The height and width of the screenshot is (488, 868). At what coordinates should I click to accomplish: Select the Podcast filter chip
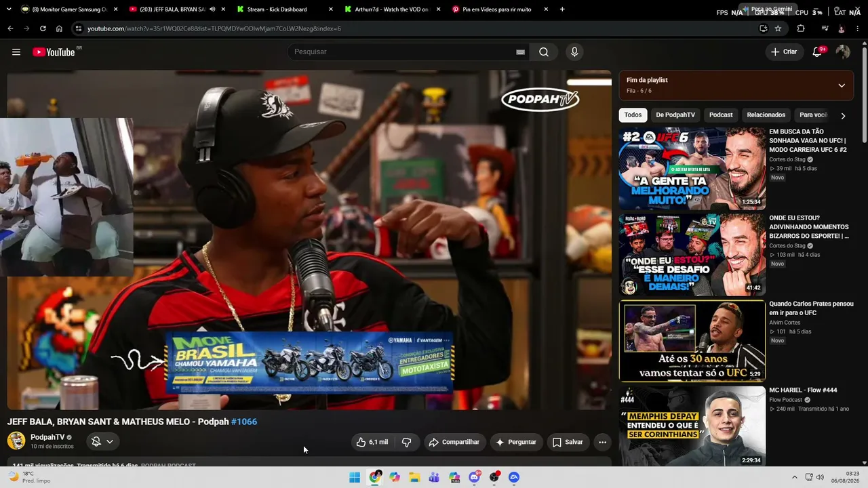point(721,115)
